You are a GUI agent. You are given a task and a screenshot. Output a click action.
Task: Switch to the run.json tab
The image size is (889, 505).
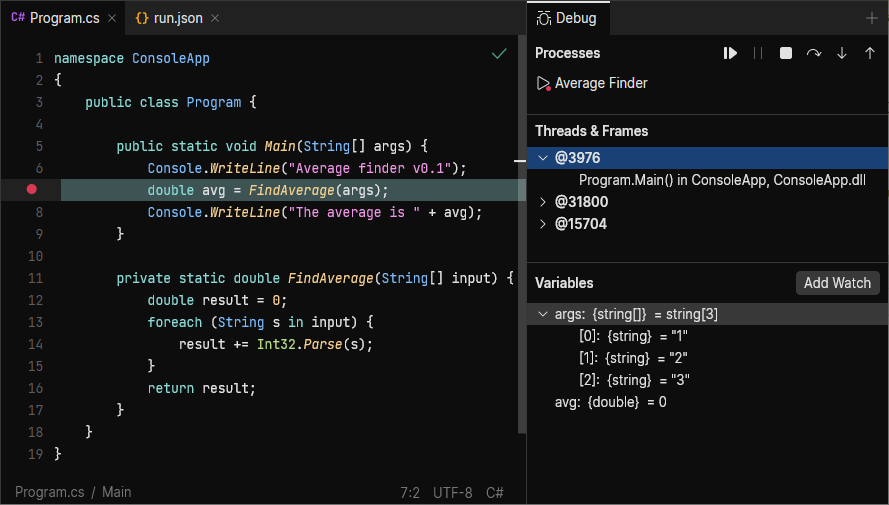coord(177,18)
